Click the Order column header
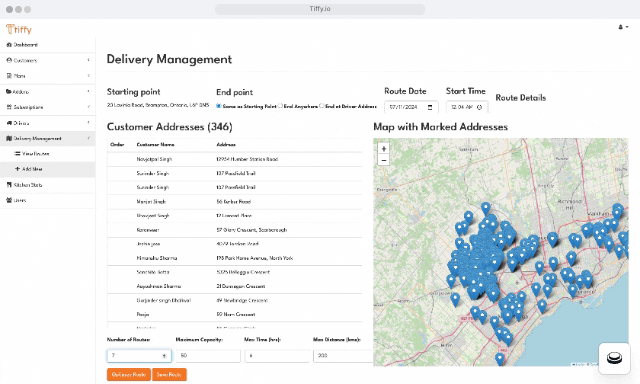The width and height of the screenshot is (640, 384). click(117, 144)
